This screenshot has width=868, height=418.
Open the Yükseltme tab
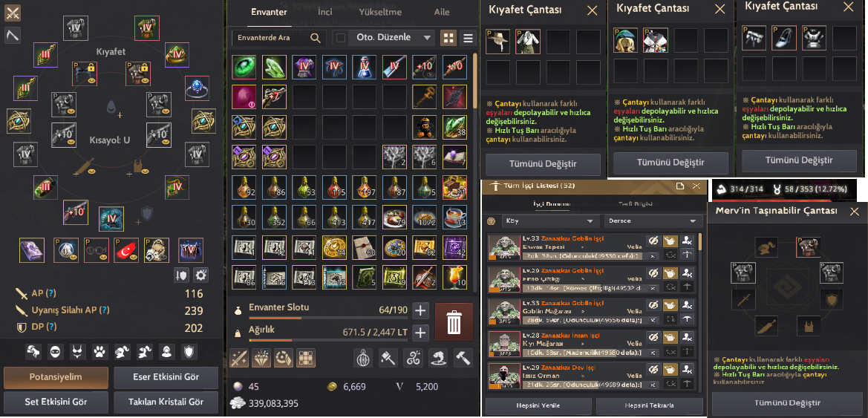click(380, 12)
